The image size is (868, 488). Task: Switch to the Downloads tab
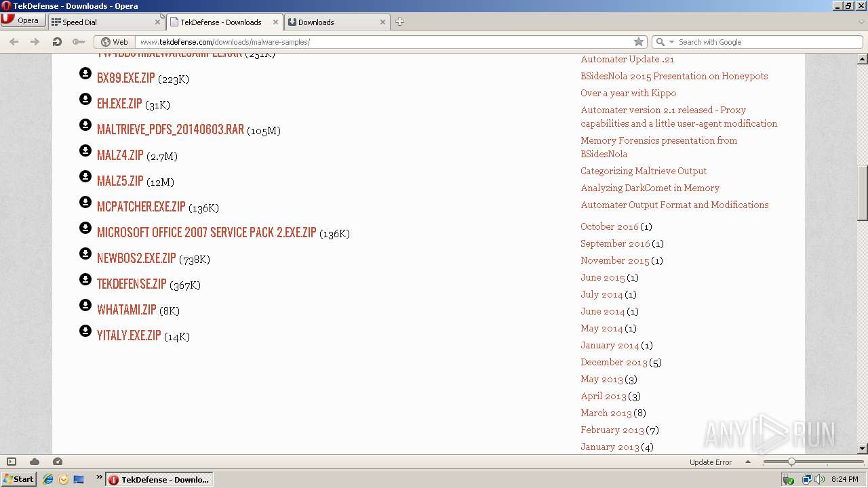[x=336, y=22]
